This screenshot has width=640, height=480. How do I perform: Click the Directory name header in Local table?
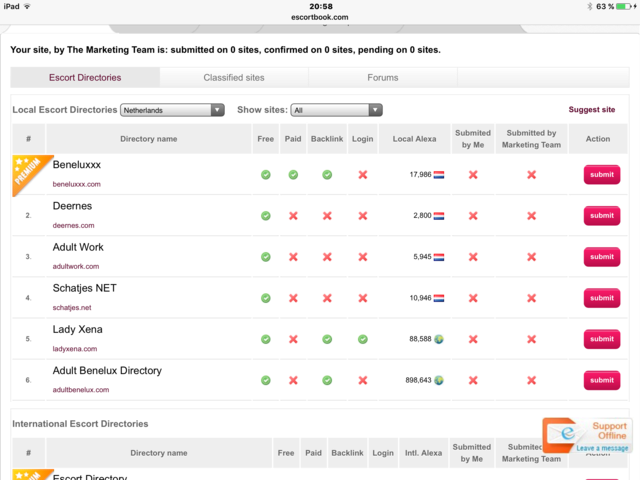coord(149,139)
